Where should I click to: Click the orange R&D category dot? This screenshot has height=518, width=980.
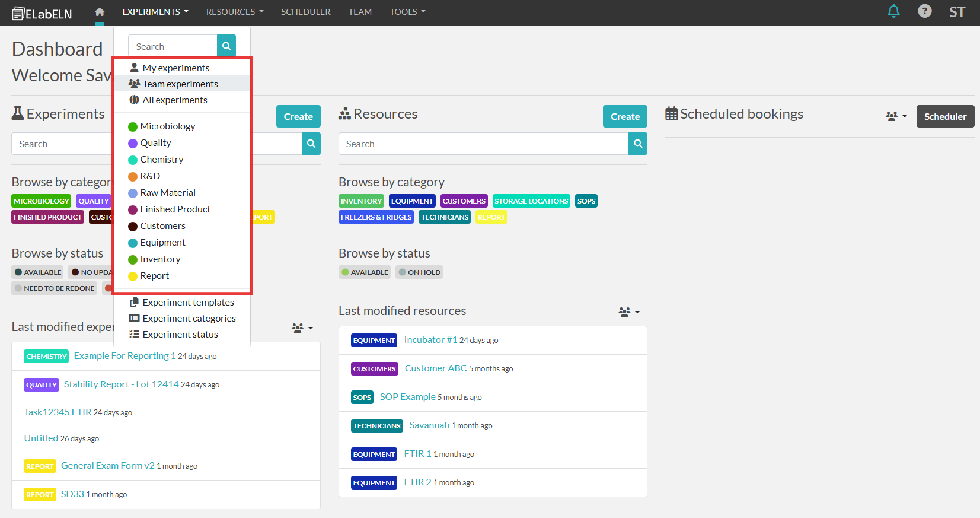(x=133, y=176)
